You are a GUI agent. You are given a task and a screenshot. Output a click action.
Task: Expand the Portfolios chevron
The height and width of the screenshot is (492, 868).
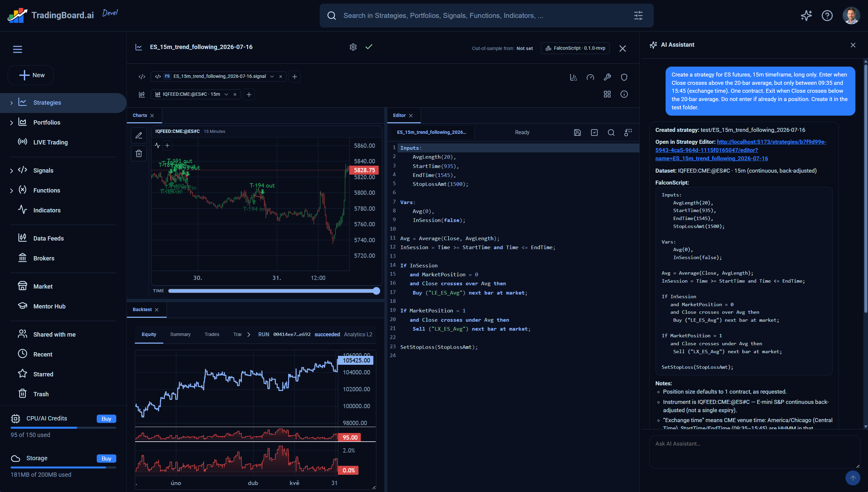12,123
